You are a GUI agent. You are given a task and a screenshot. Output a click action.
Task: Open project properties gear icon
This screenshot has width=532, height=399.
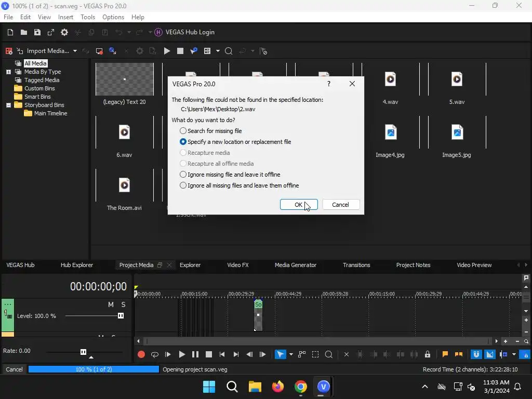tap(64, 32)
